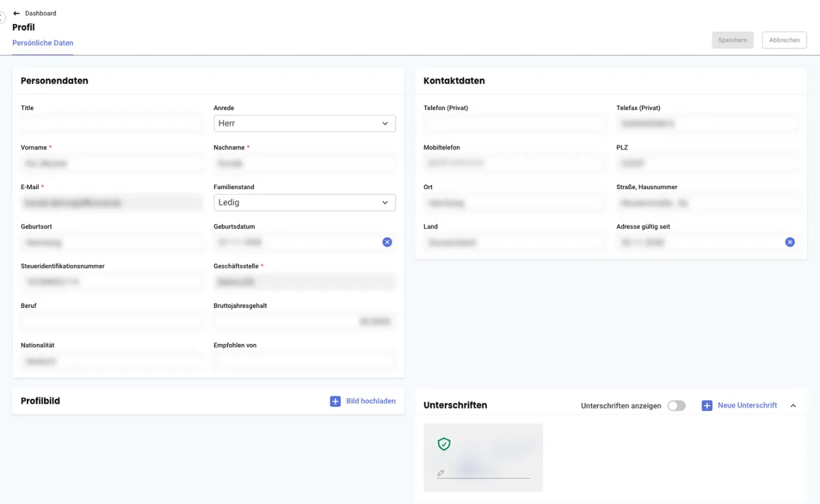The image size is (820, 504).
Task: Click the Unterschriften section heading
Action: (455, 406)
